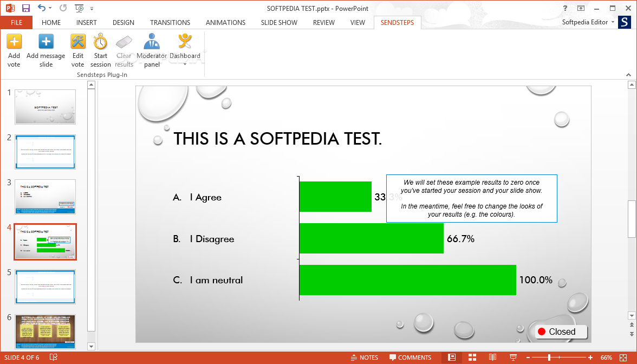Viewport: 637px width, 364px height.
Task: Click answer option 'I Disagree'
Action: [x=212, y=239]
